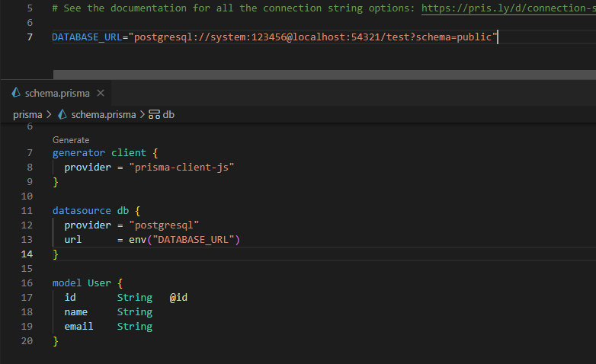Click the chevron before db breadcrumb

point(142,114)
